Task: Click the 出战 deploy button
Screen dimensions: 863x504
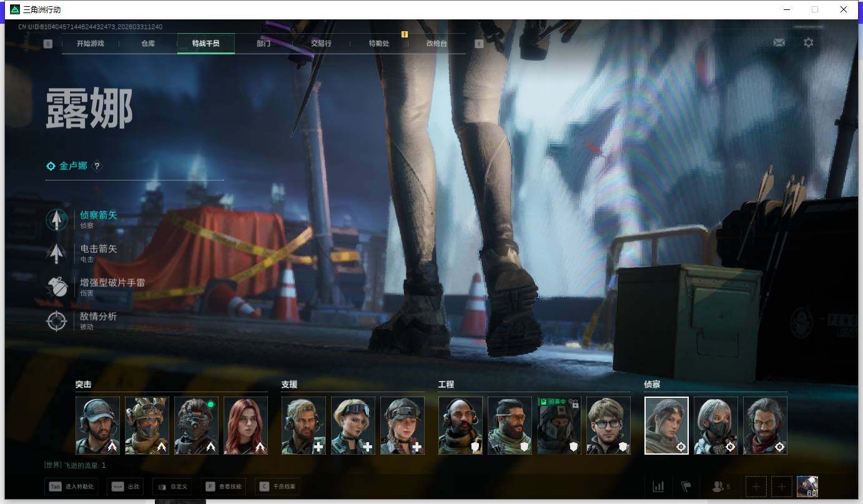Action: coord(126,487)
